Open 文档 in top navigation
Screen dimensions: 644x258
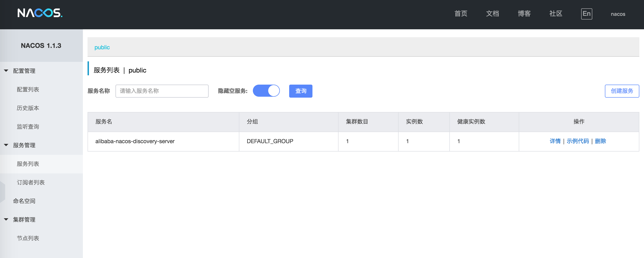tap(492, 14)
